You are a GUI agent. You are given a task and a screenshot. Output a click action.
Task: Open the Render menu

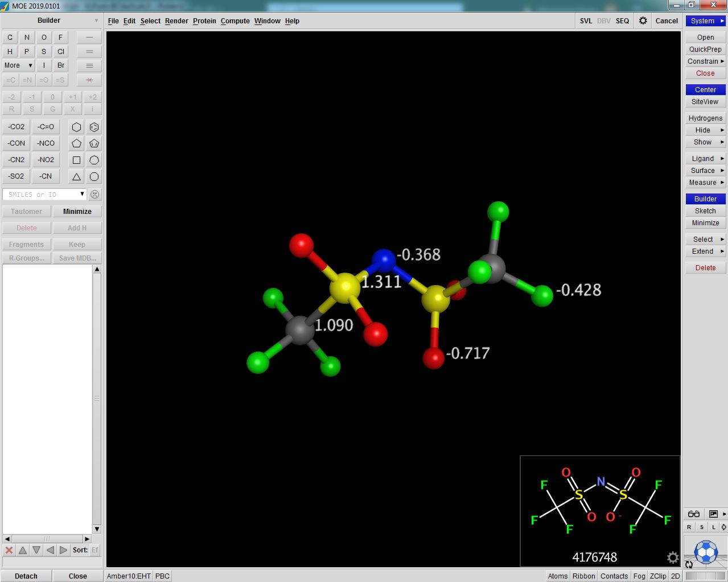point(176,21)
